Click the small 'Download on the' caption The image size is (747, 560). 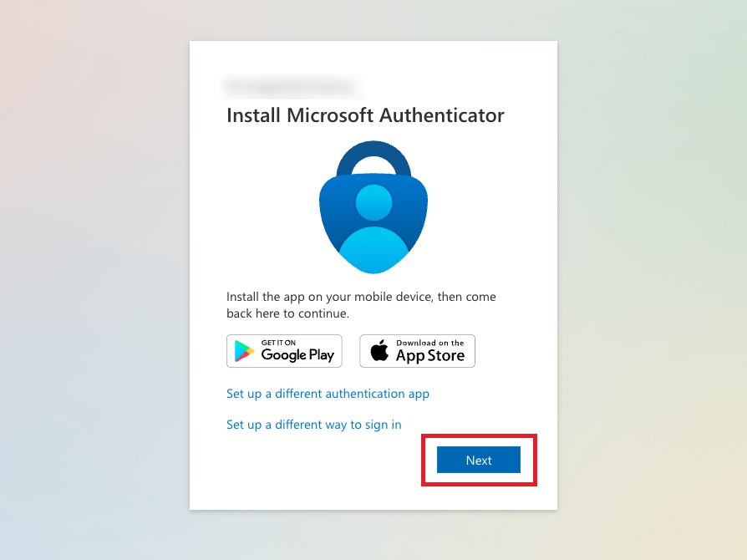(x=430, y=343)
